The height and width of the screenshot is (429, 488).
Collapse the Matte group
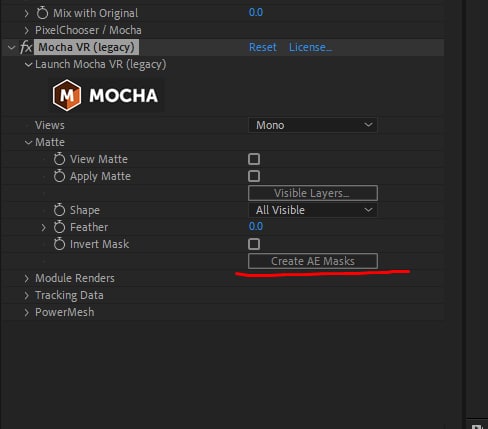pyautogui.click(x=28, y=142)
